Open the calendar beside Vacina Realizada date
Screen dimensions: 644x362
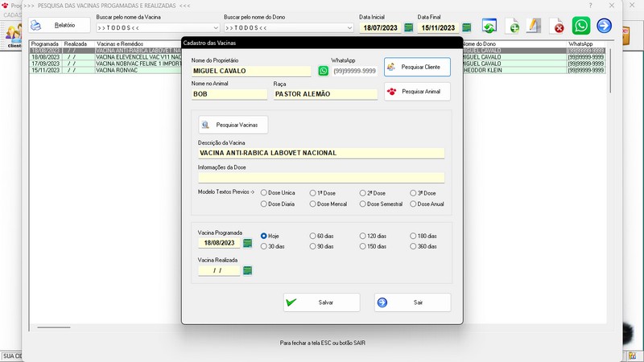(248, 270)
